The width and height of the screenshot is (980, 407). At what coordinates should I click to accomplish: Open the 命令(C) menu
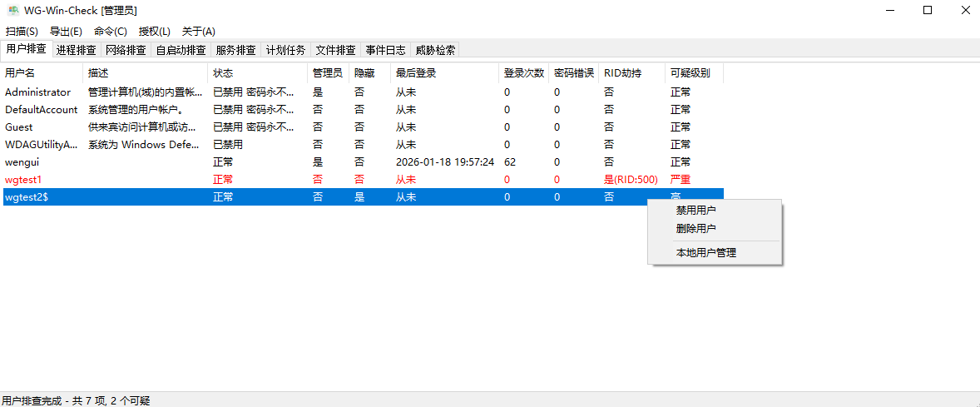111,32
